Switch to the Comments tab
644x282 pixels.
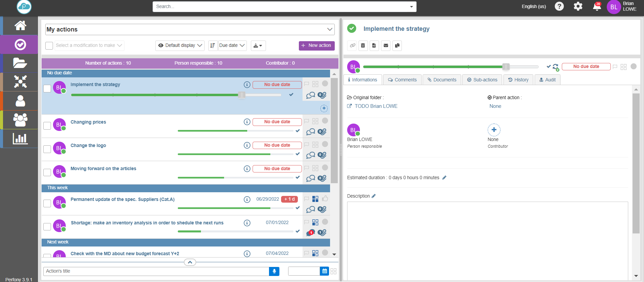coord(402,80)
